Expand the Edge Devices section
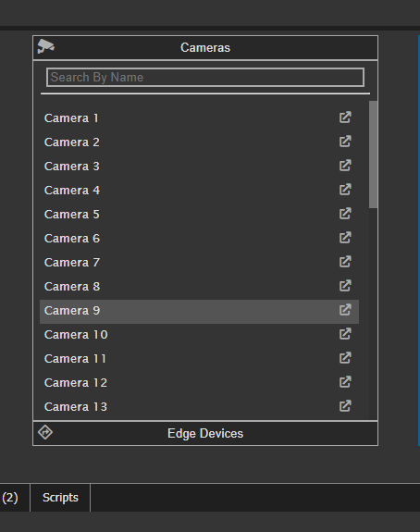The image size is (420, 532). coord(205,433)
